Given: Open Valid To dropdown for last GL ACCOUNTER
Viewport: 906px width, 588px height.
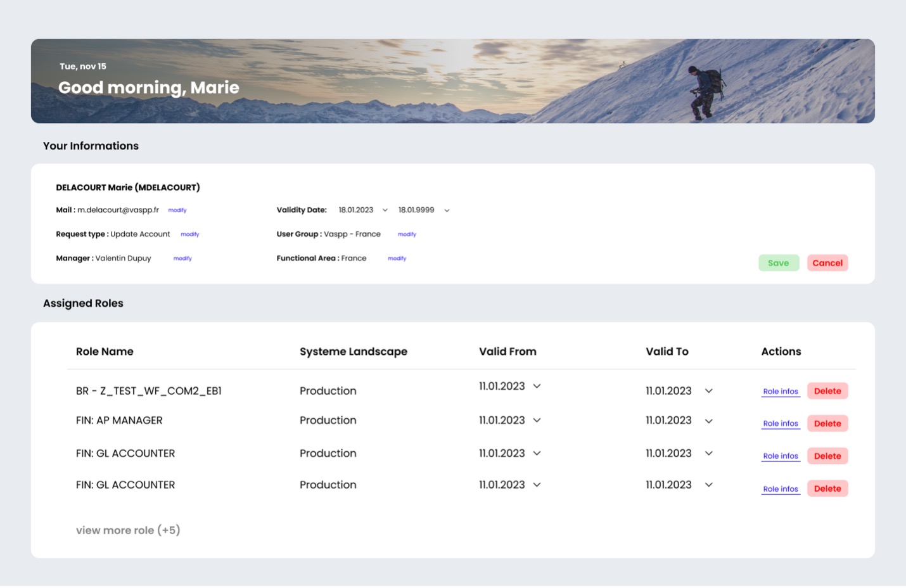Looking at the screenshot, I should [708, 485].
